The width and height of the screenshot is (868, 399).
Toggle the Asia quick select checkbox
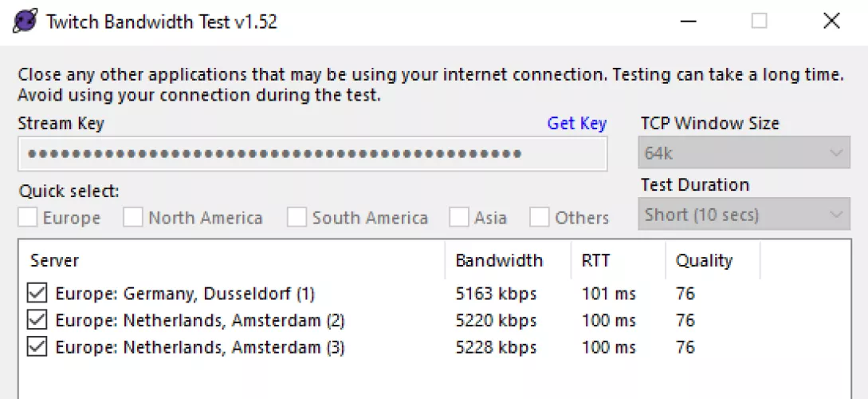[459, 218]
